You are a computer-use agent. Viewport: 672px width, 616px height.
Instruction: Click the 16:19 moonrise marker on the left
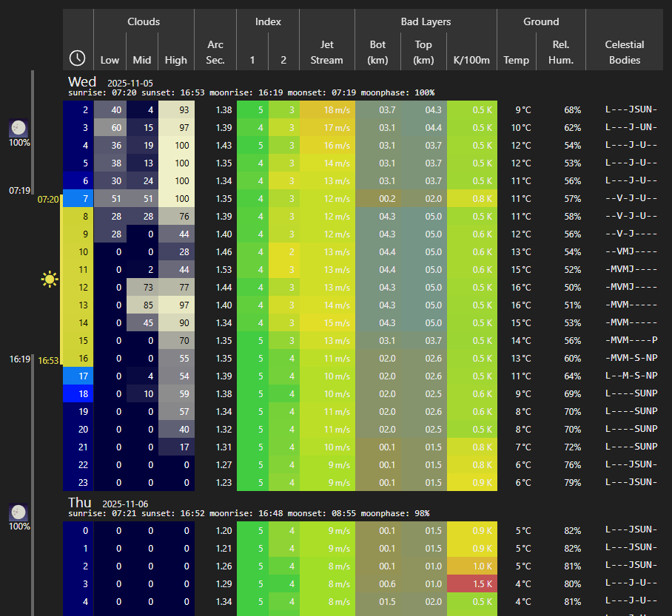click(19, 359)
